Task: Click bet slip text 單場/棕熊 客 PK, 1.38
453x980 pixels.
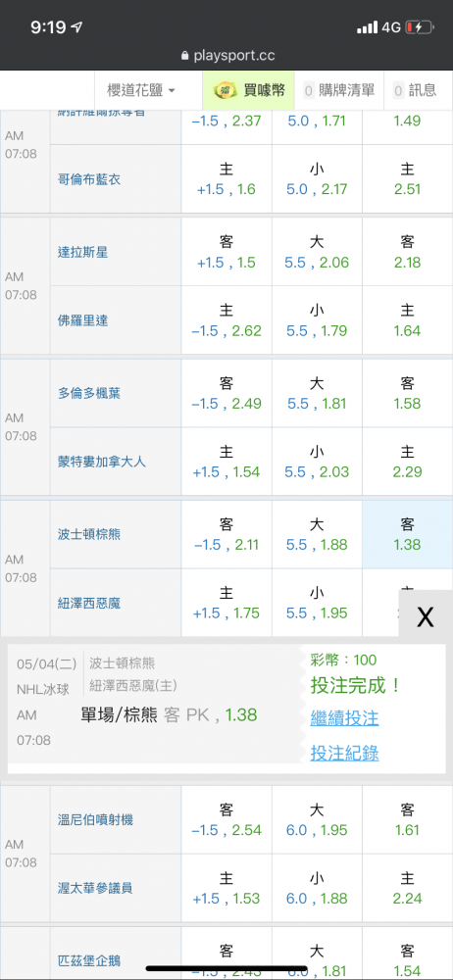Action: pos(169,714)
